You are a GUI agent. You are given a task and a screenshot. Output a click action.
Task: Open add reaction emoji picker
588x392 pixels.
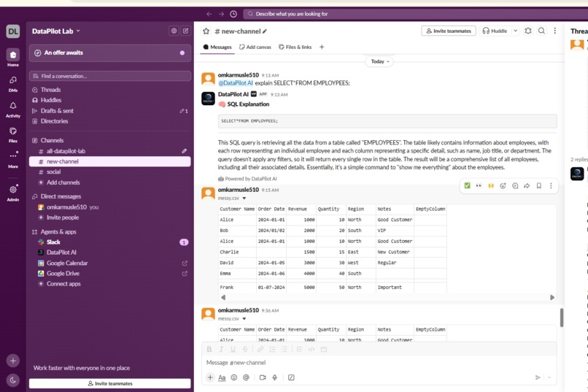[x=503, y=185]
